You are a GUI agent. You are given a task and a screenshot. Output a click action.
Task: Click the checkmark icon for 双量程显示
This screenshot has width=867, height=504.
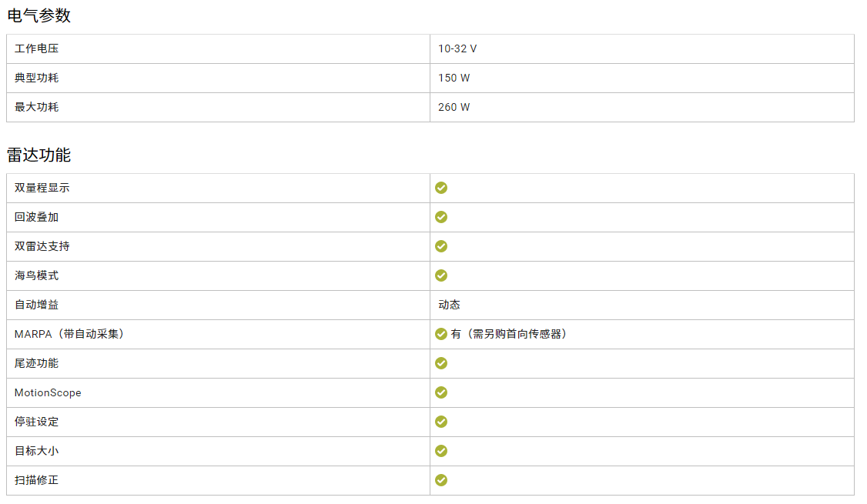point(441,188)
